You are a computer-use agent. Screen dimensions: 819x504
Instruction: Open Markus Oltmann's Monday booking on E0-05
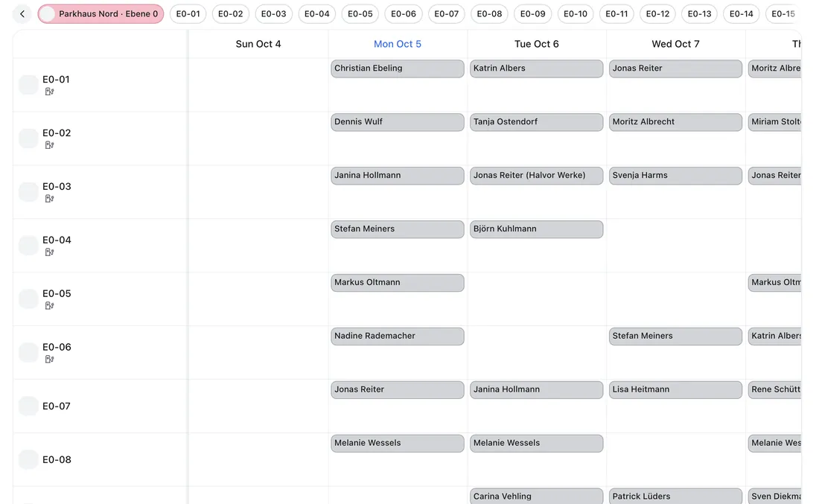pos(398,283)
